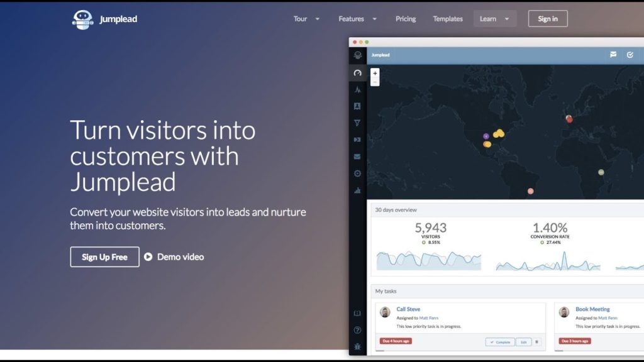The height and width of the screenshot is (362, 644).
Task: Go to the Pricing page
Action: (x=406, y=19)
